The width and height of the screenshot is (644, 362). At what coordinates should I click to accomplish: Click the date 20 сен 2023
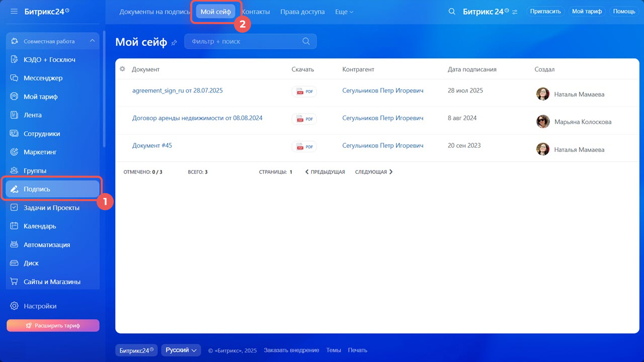464,145
